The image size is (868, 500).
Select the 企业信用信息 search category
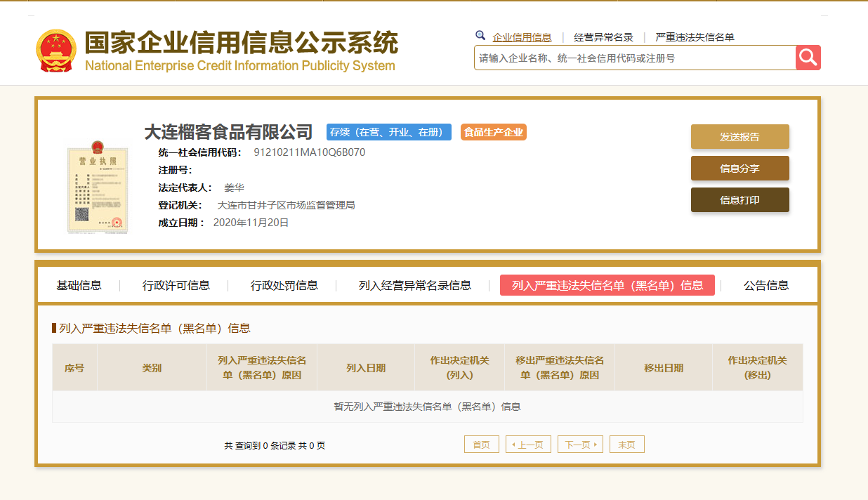pos(522,37)
